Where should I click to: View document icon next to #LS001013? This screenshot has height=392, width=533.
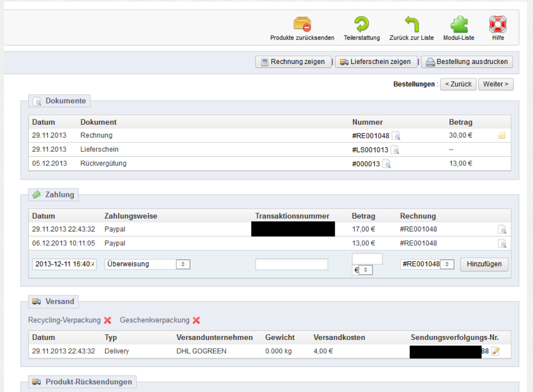pos(395,150)
